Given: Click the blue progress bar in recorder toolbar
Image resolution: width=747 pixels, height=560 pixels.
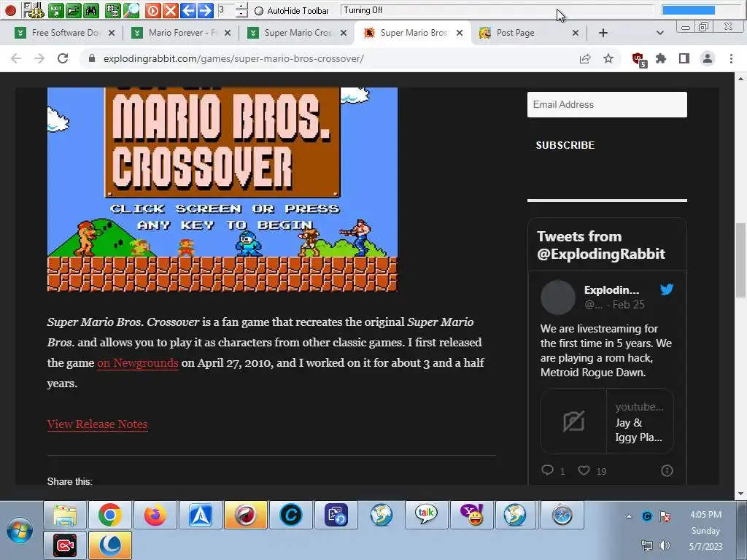Looking at the screenshot, I should pyautogui.click(x=689, y=10).
